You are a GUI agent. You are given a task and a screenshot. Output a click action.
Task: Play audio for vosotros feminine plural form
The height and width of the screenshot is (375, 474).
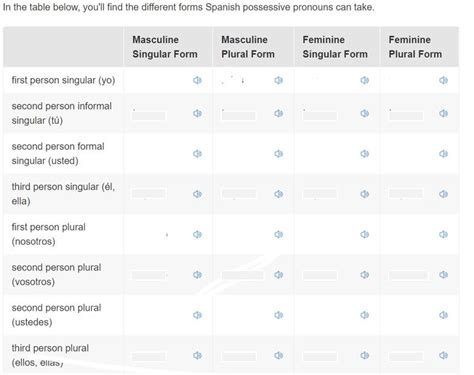443,275
